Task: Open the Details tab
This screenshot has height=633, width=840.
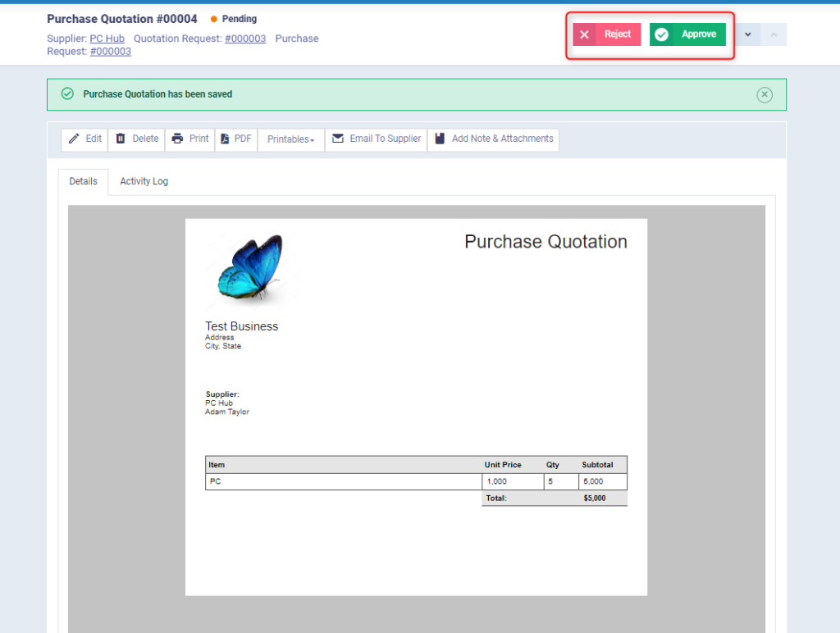Action: click(x=83, y=180)
